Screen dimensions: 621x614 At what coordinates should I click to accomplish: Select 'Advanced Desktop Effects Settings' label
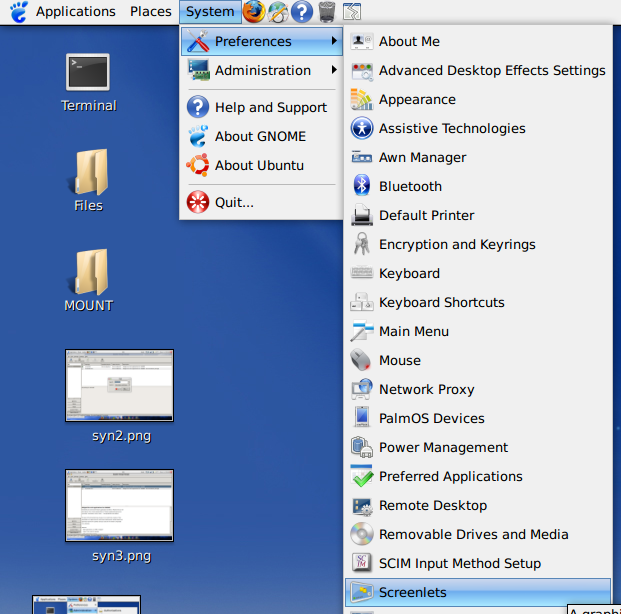pyautogui.click(x=492, y=71)
